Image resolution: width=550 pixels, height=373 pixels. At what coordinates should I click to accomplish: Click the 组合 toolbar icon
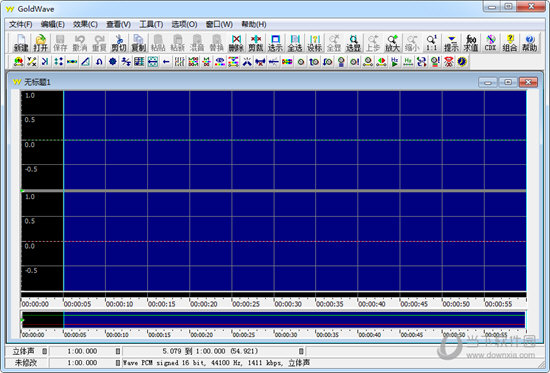pos(510,43)
